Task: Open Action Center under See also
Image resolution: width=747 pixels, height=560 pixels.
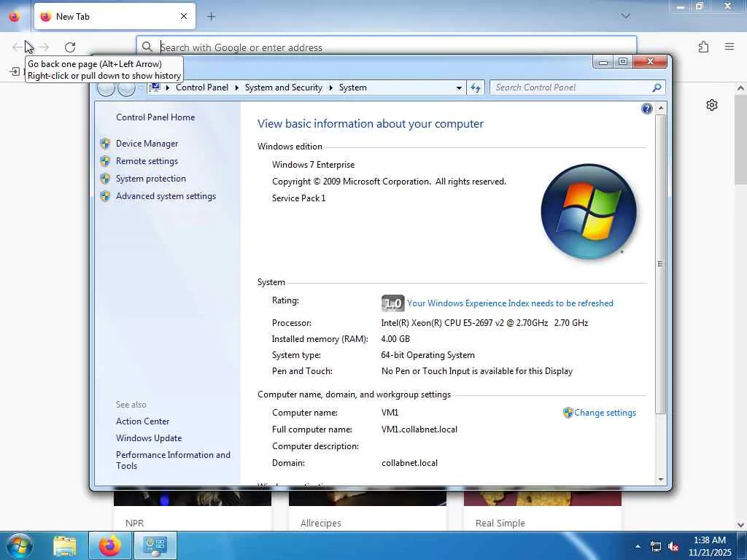Action: 142,421
